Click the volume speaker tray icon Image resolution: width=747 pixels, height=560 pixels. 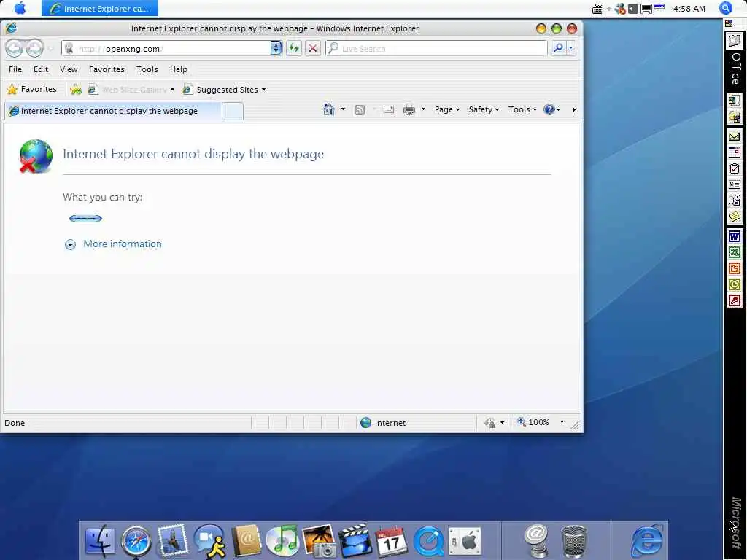tap(632, 9)
